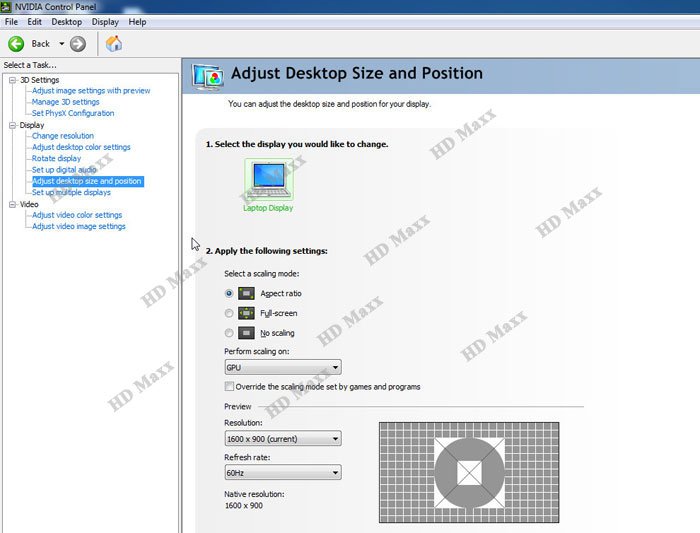
Task: Click the Back button label
Action: coord(41,44)
